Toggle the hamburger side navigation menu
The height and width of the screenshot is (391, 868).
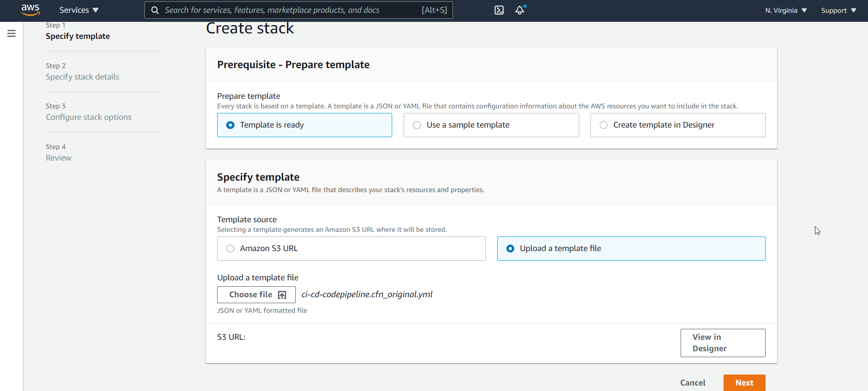point(11,33)
